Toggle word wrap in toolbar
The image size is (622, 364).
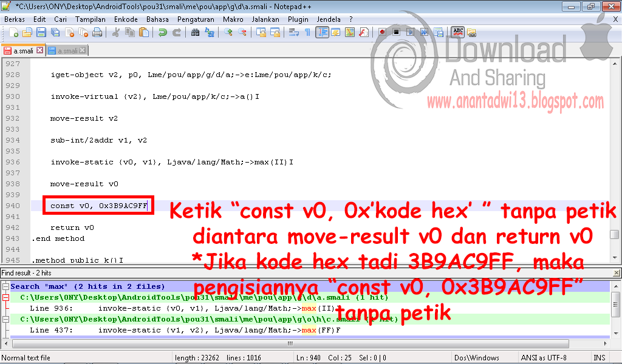(x=293, y=33)
